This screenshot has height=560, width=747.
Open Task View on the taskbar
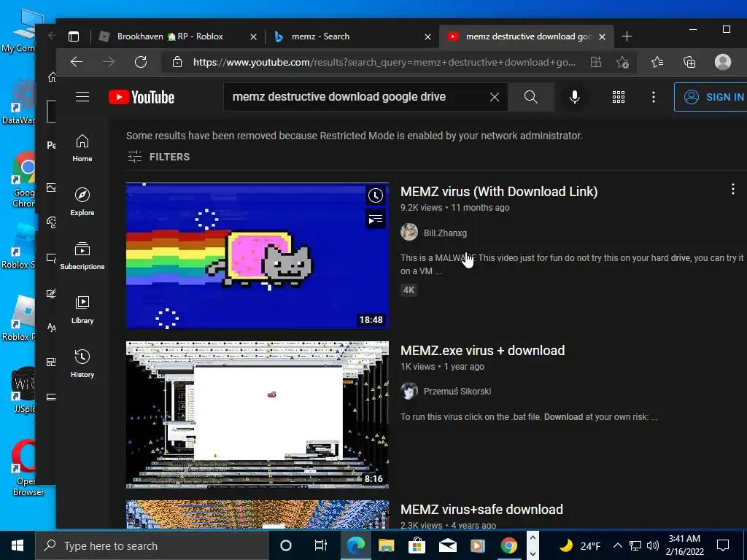coord(321,545)
